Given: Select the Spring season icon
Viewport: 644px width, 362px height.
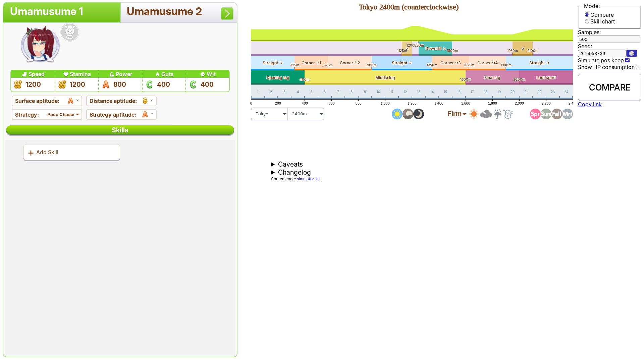Looking at the screenshot, I should tap(535, 114).
